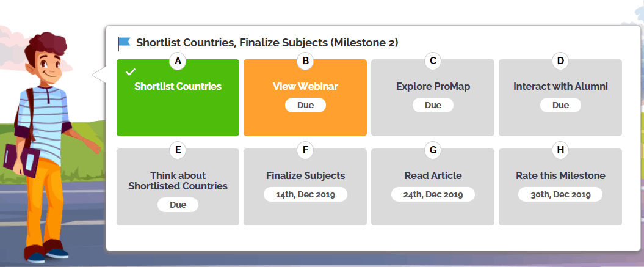Open the Explore ProMap task card
The image size is (644, 267).
433,98
